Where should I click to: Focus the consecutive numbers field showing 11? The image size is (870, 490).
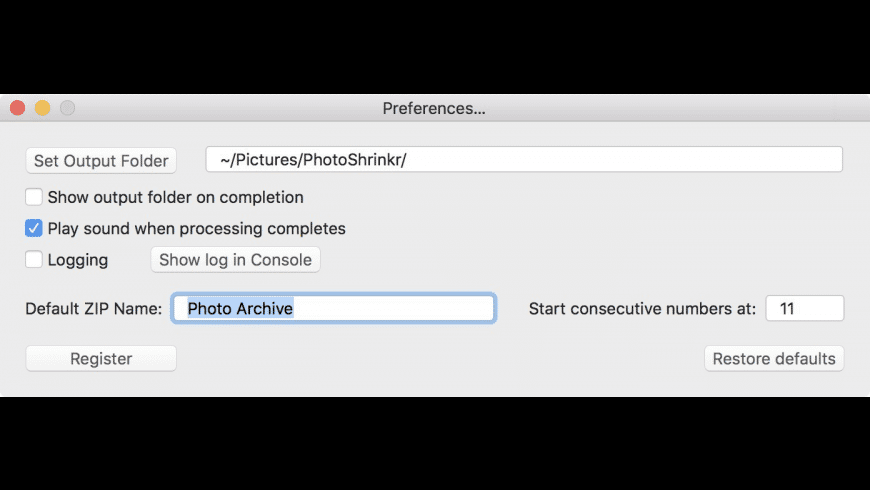point(804,309)
